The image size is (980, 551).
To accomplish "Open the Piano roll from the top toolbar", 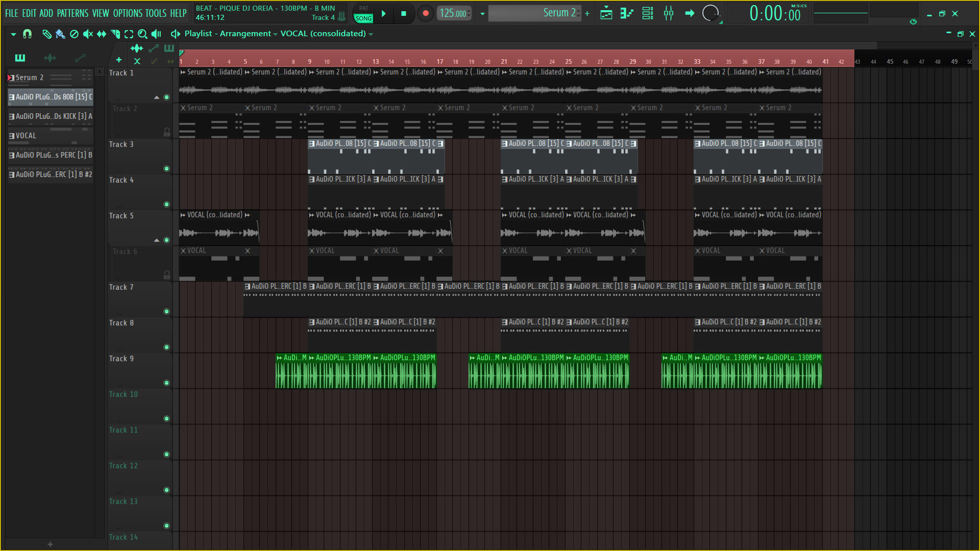I will [x=627, y=13].
